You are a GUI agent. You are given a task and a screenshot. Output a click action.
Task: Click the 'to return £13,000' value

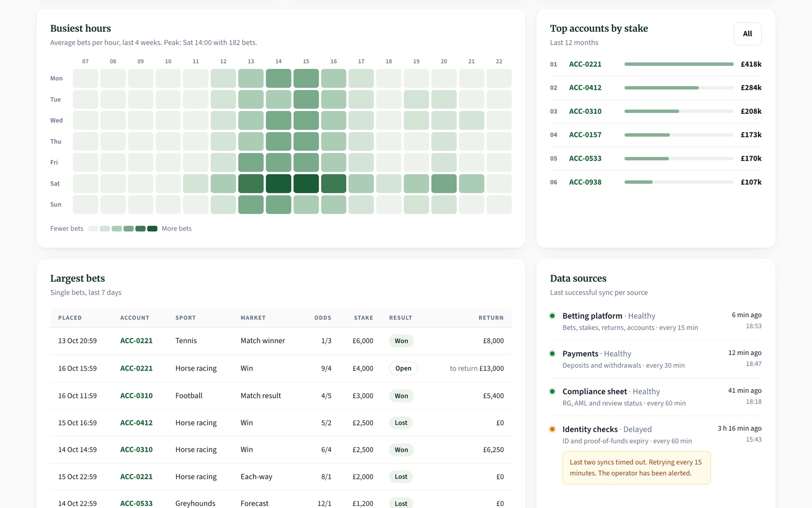[x=477, y=368]
